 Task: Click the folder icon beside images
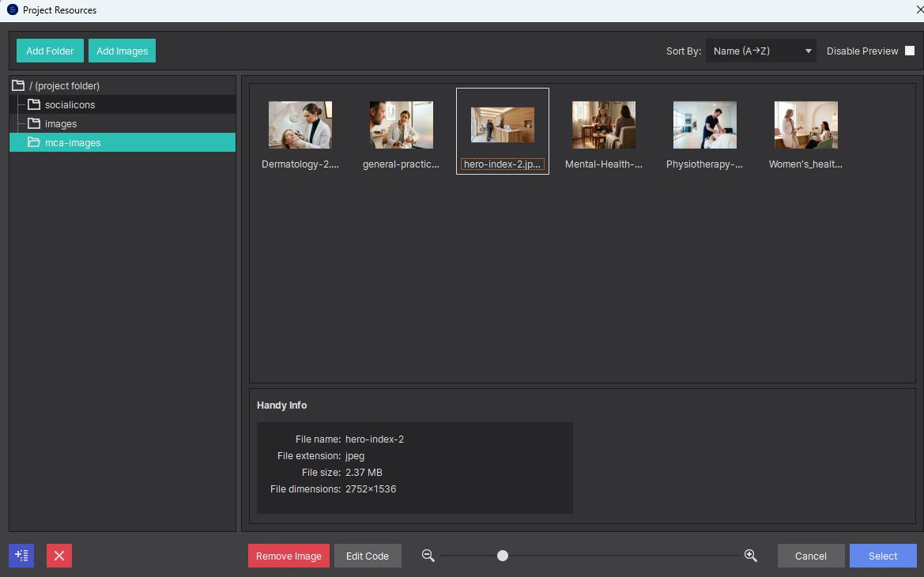click(34, 124)
